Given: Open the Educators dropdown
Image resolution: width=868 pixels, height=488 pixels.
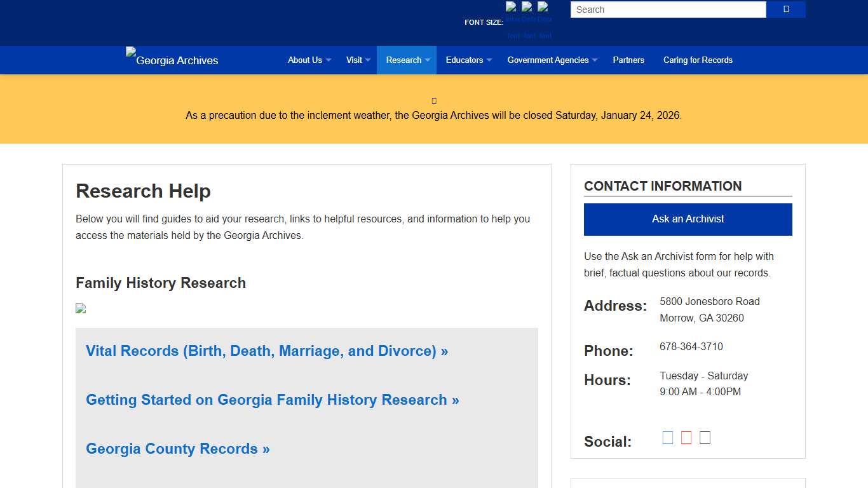Looking at the screenshot, I should pos(468,60).
